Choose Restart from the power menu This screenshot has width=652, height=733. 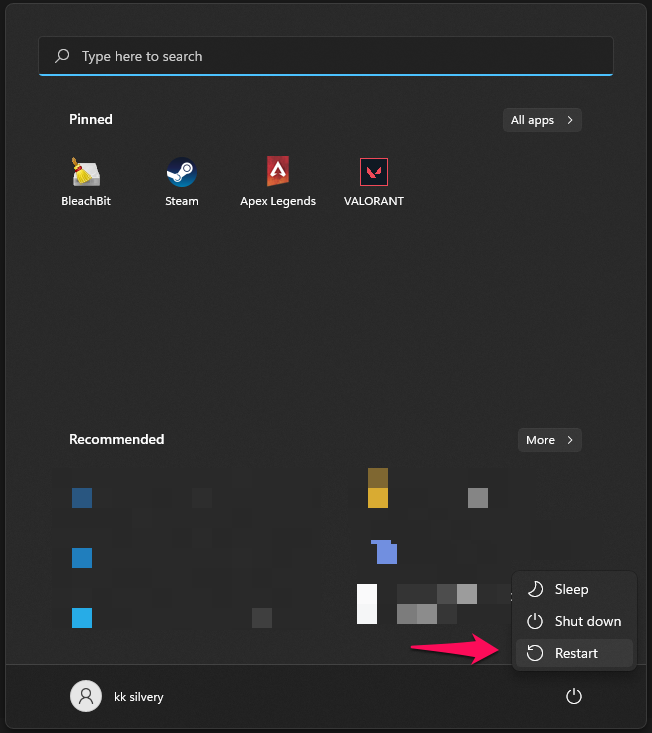pos(574,653)
